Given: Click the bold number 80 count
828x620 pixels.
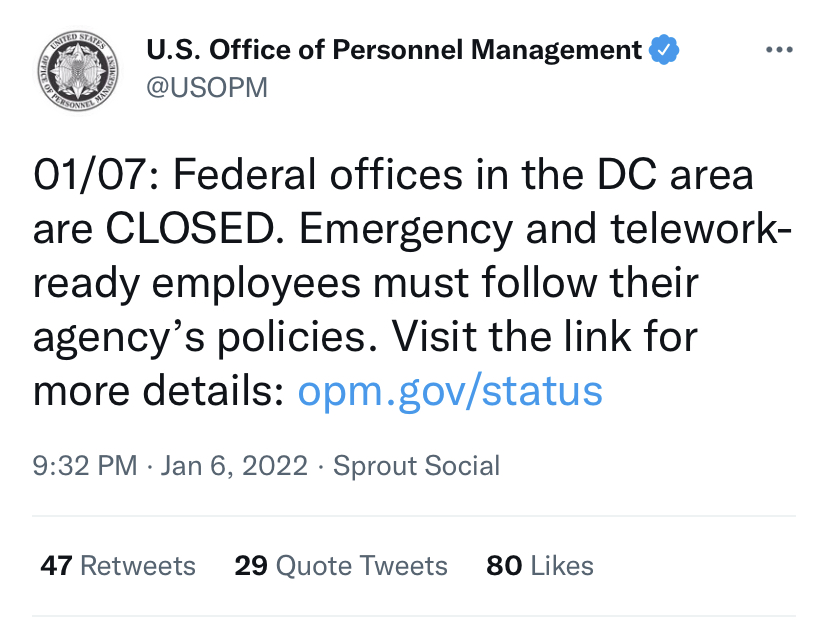Looking at the screenshot, I should [x=504, y=566].
